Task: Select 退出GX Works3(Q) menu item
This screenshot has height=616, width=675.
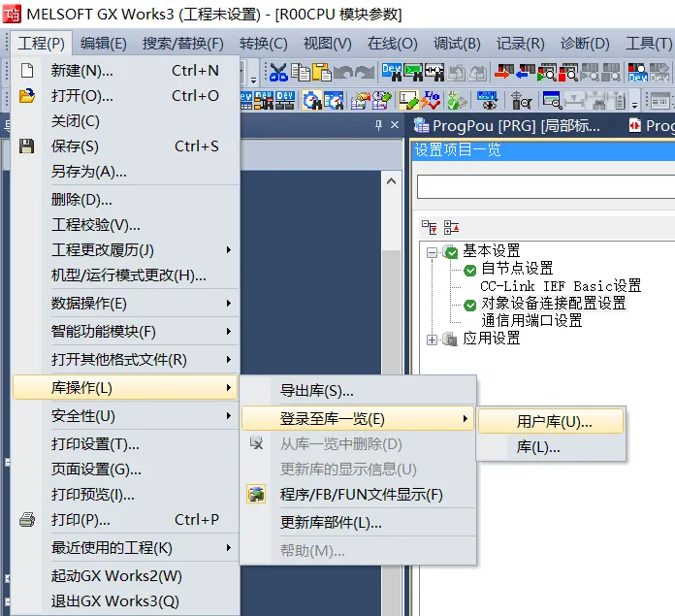Action: [126, 600]
